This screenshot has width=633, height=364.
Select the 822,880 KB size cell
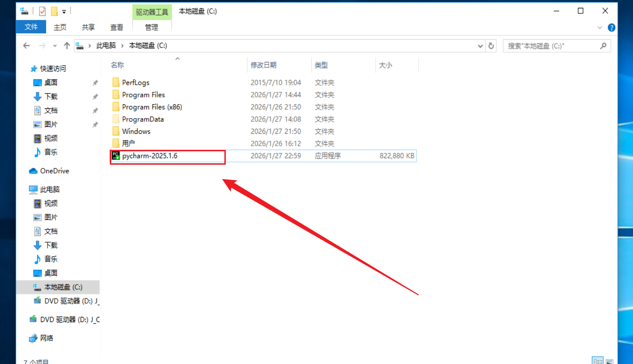pyautogui.click(x=397, y=156)
